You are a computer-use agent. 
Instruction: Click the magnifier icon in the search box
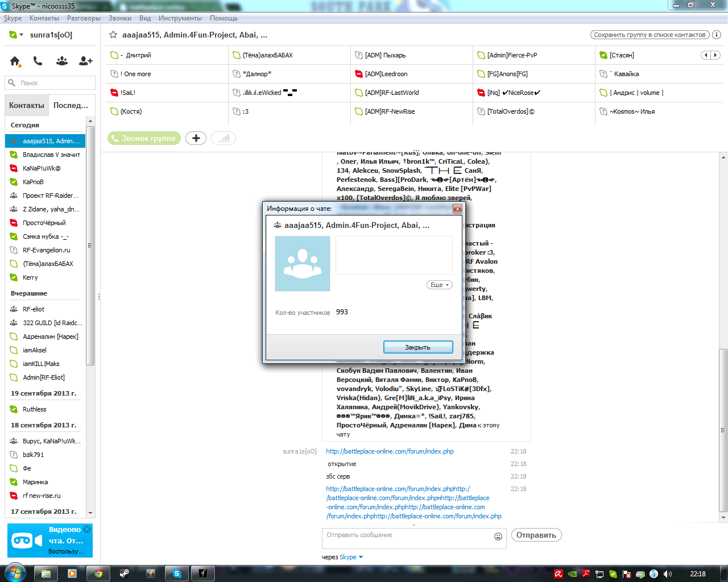(x=11, y=83)
